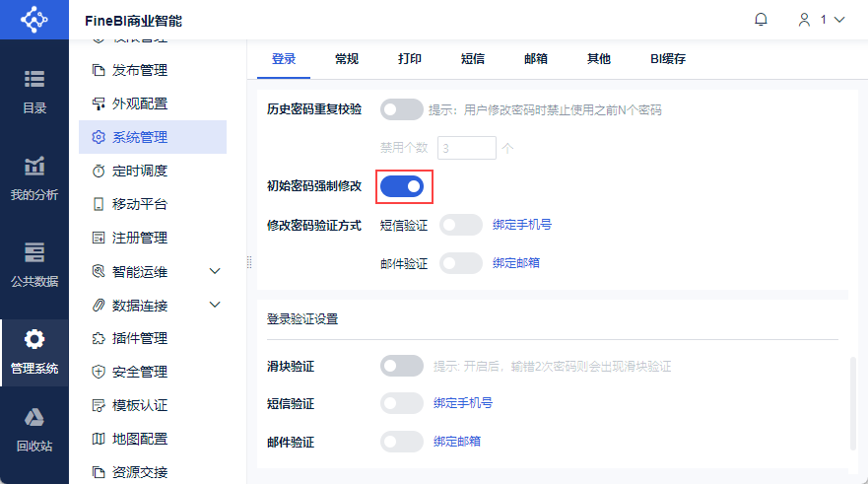The image size is (868, 484).
Task: Switch to the 常规 tab
Action: [x=347, y=59]
